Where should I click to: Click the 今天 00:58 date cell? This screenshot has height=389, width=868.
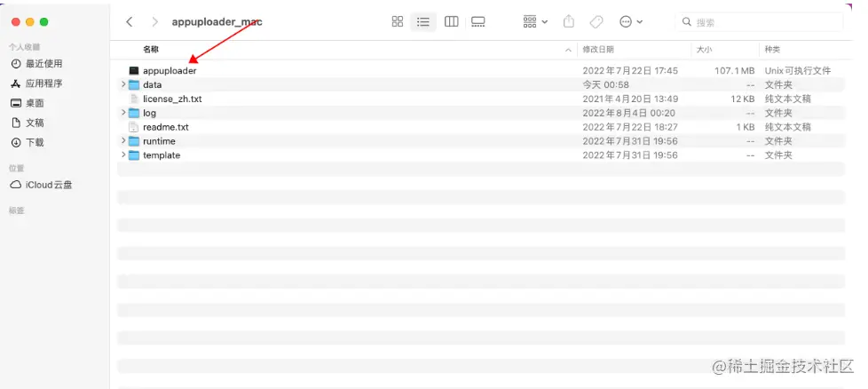point(605,84)
